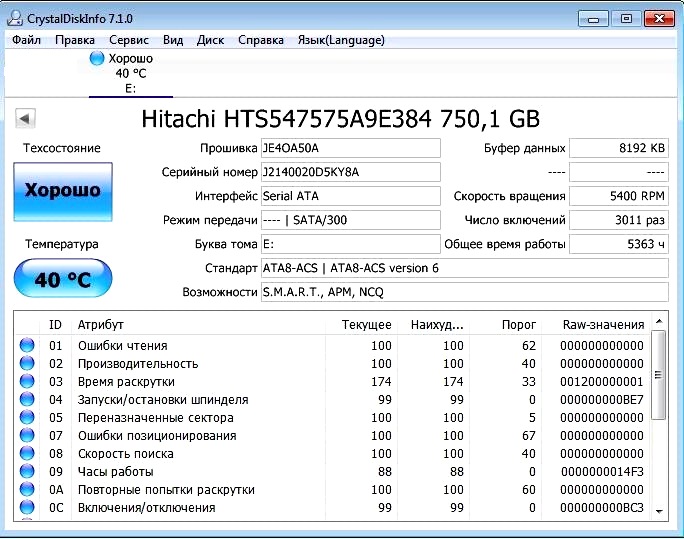Image resolution: width=684 pixels, height=539 pixels.
Task: Click status icon for Часы работы row
Action: coord(27,471)
